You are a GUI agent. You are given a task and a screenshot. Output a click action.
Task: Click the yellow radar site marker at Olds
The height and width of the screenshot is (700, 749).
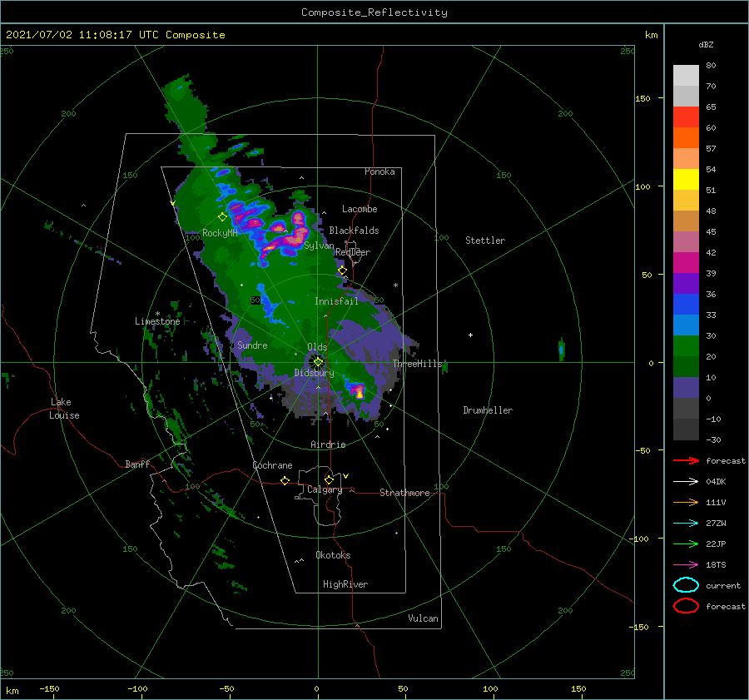[318, 362]
